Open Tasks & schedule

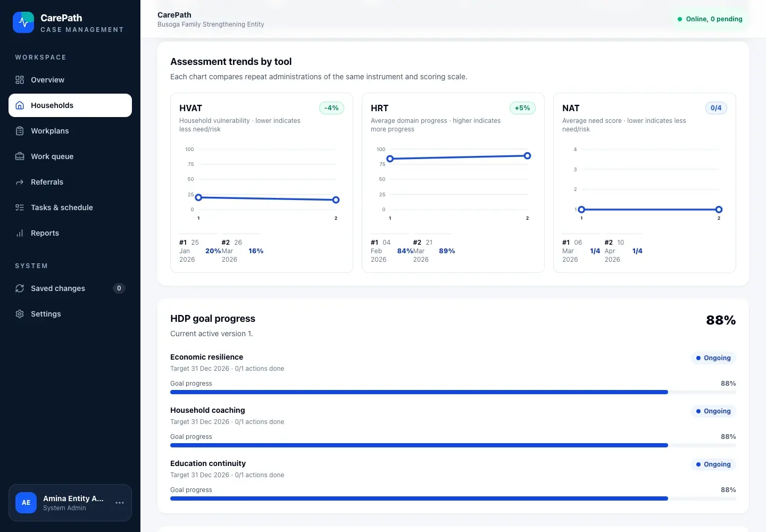coord(70,207)
